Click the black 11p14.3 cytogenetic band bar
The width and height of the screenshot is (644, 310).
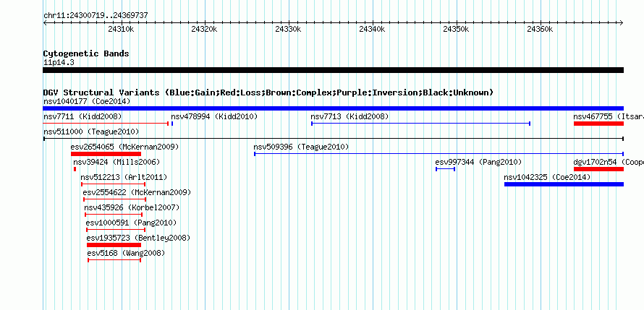[333, 70]
